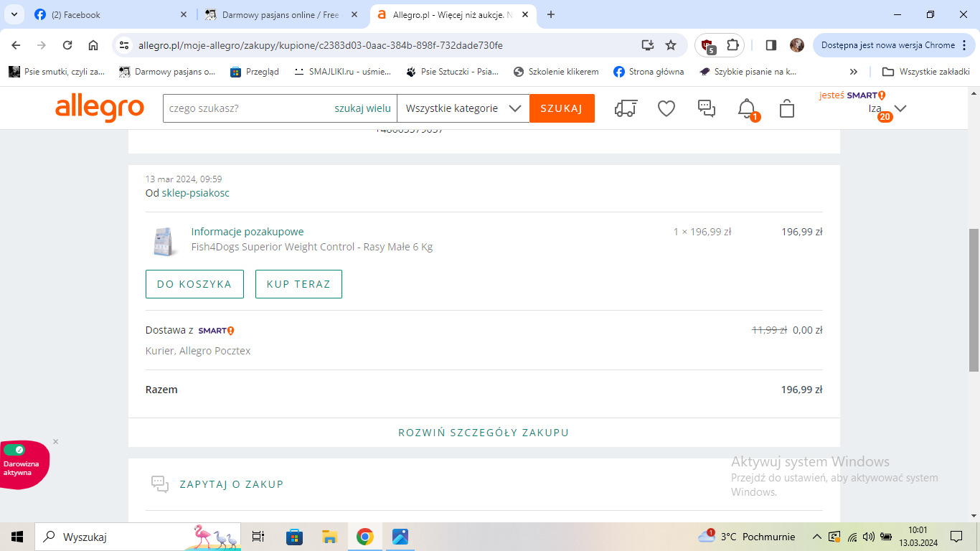This screenshot has height=551, width=980.
Task: Click KUP TERAZ button
Action: click(298, 284)
